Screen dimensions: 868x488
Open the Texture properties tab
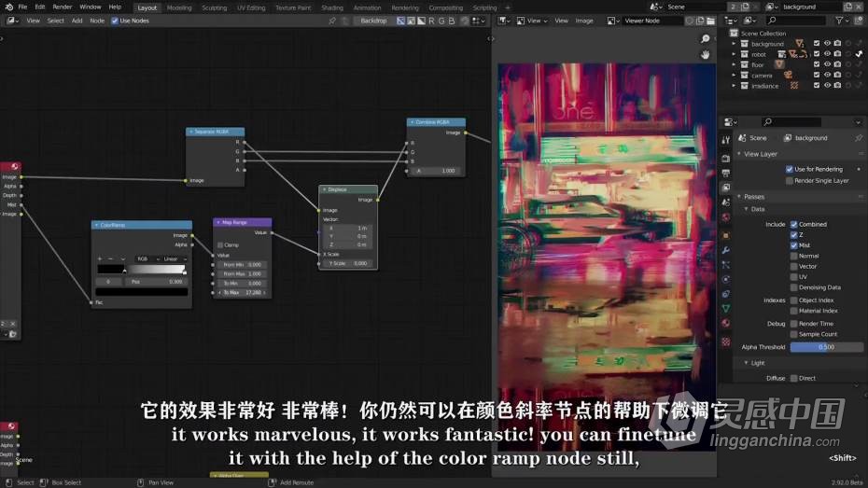tap(726, 342)
